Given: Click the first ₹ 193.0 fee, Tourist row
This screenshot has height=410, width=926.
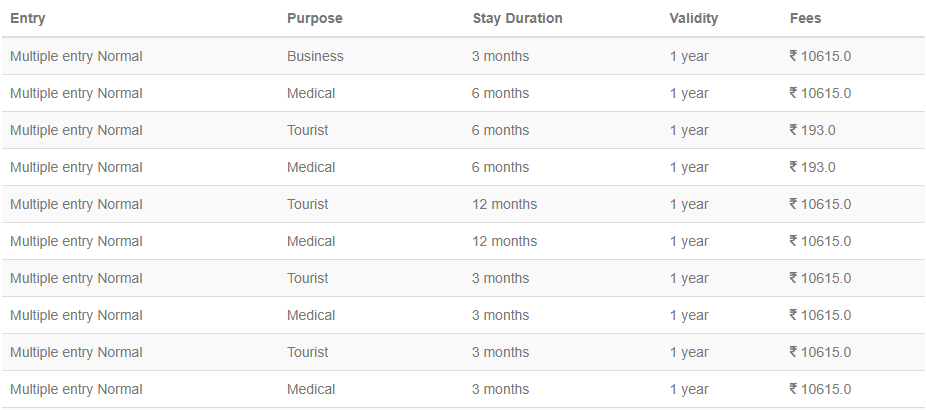Looking at the screenshot, I should (812, 130).
